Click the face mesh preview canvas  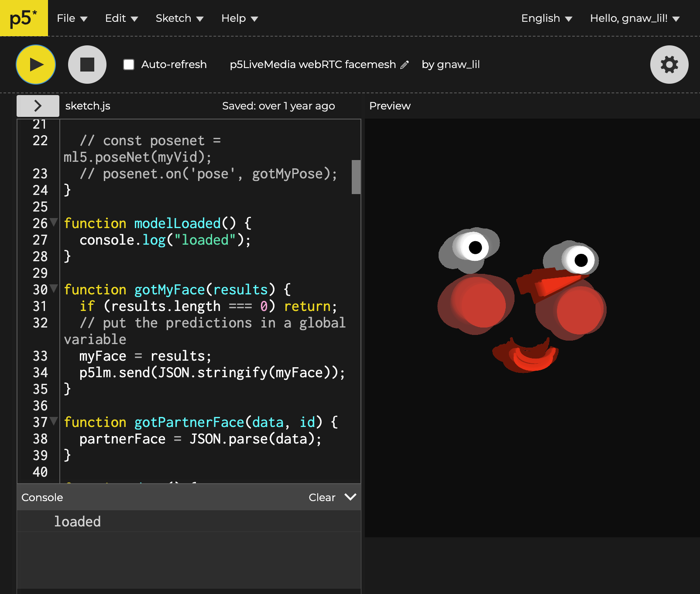pos(532,328)
